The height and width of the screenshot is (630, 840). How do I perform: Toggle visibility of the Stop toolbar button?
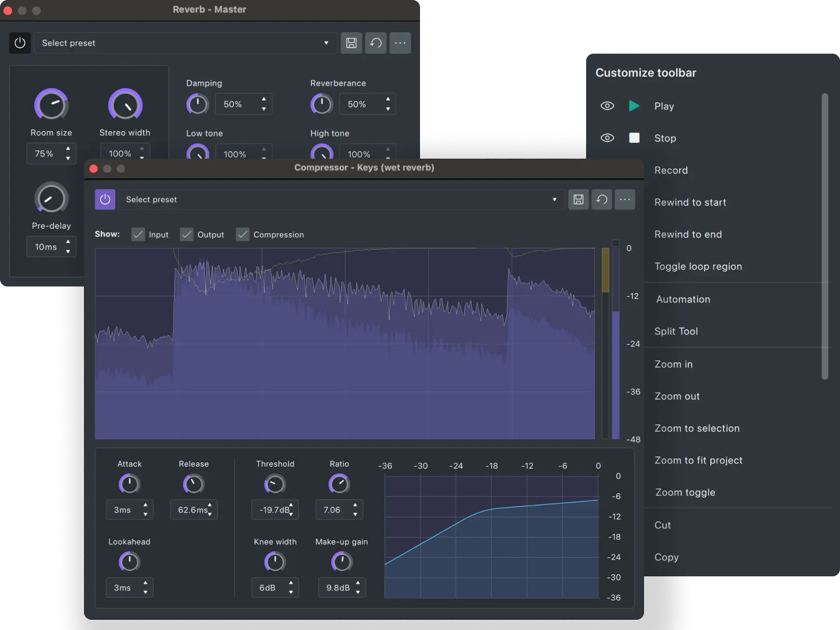(607, 138)
